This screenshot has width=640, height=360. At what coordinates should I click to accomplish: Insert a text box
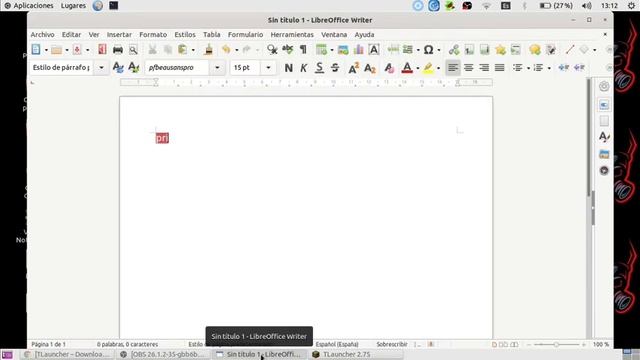point(374,50)
